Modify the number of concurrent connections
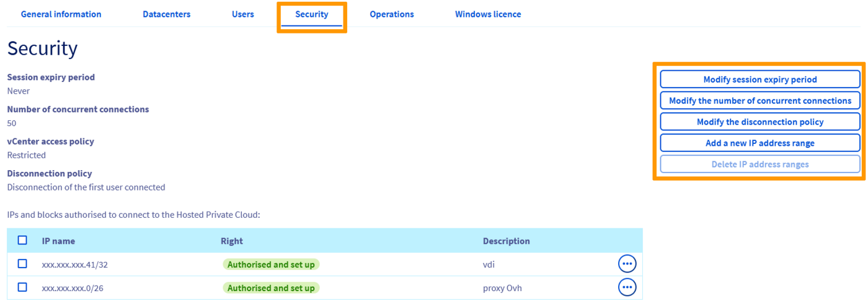 click(x=759, y=101)
